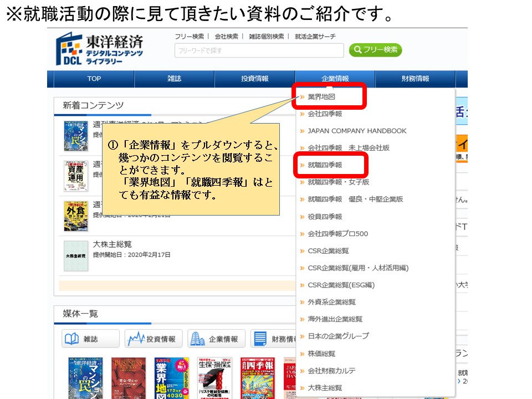Choose 大株主総覧 menu entry
The image size is (532, 399).
[325, 387]
